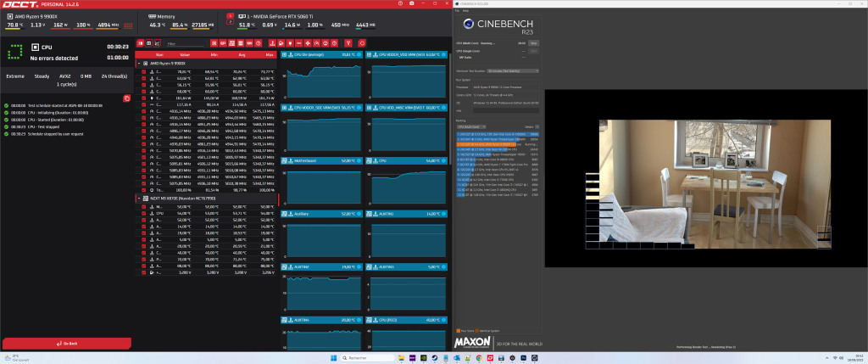
Task: Click the last red reset icon in OCCT toolbar
Action: [x=362, y=42]
